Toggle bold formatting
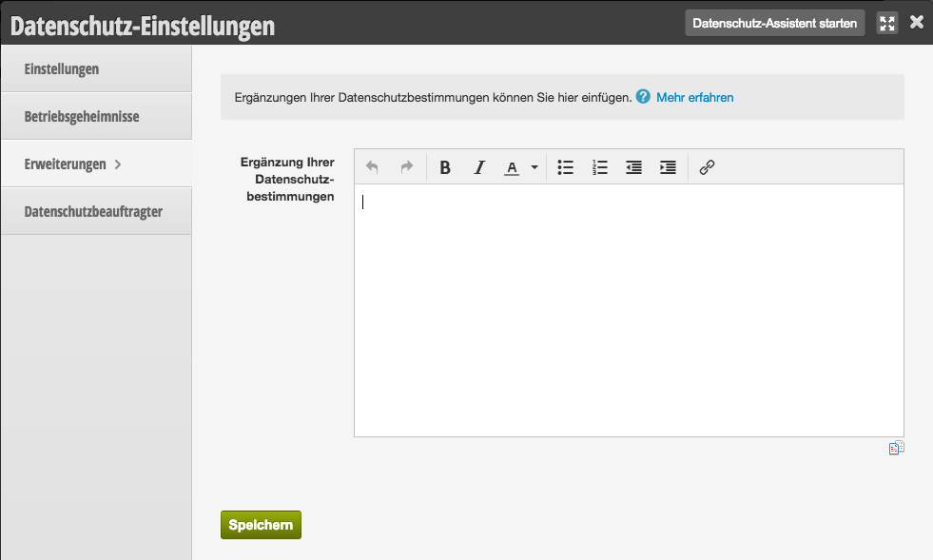The width and height of the screenshot is (933, 560). [444, 168]
